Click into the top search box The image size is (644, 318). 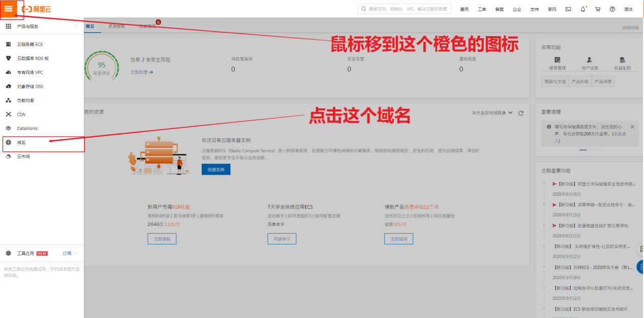(405, 9)
